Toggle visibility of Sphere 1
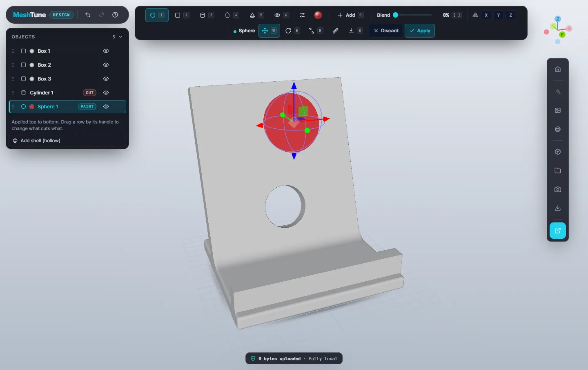The image size is (588, 370). [106, 107]
